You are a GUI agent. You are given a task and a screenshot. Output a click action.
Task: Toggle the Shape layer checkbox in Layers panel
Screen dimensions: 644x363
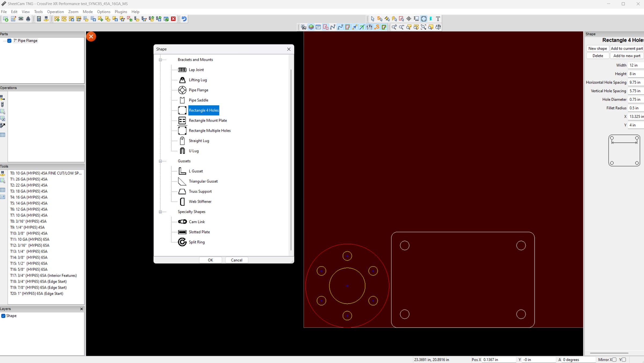pyautogui.click(x=3, y=316)
